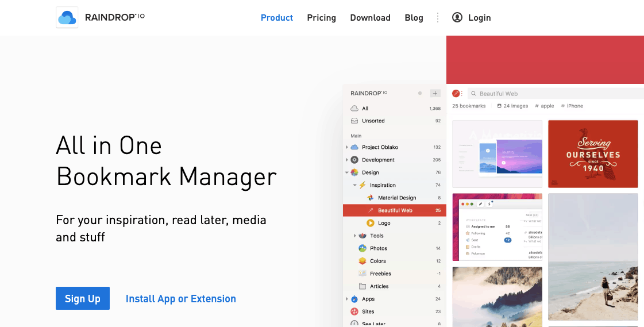Click the Logo collection play icon
The height and width of the screenshot is (327, 644).
click(371, 223)
